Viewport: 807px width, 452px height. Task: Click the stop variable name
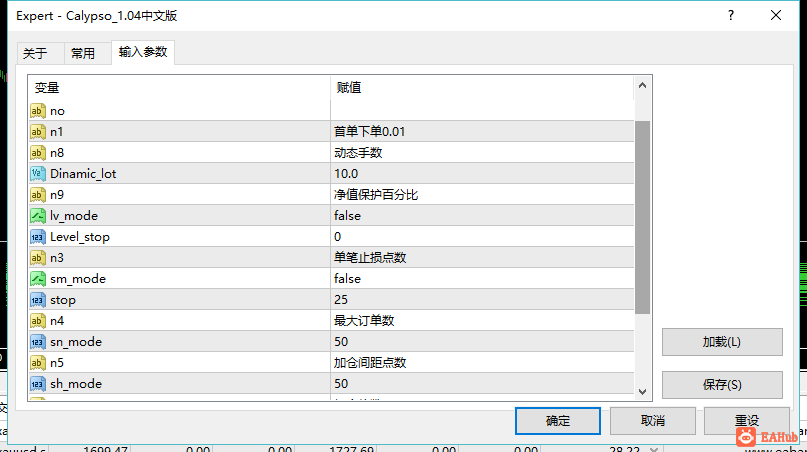coord(63,300)
